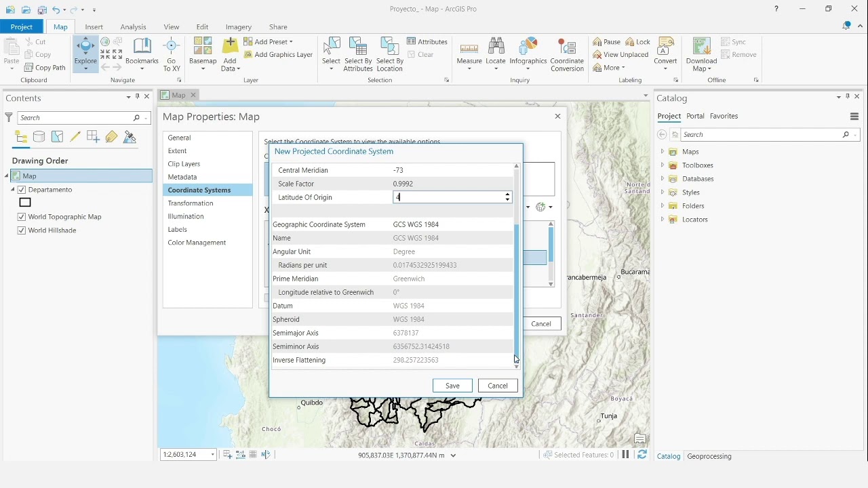Uncheck the Departamento layer checkbox
Viewport: 868px width, 488px height.
point(22,190)
